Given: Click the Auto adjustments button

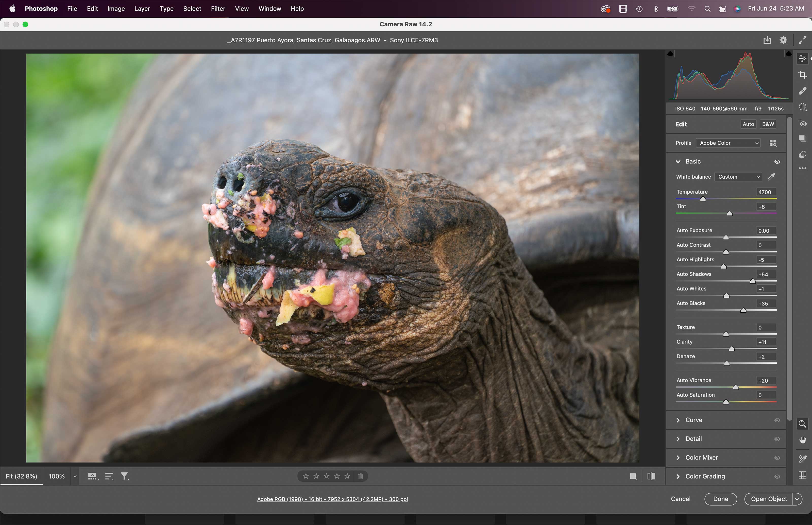Looking at the screenshot, I should tap(748, 124).
